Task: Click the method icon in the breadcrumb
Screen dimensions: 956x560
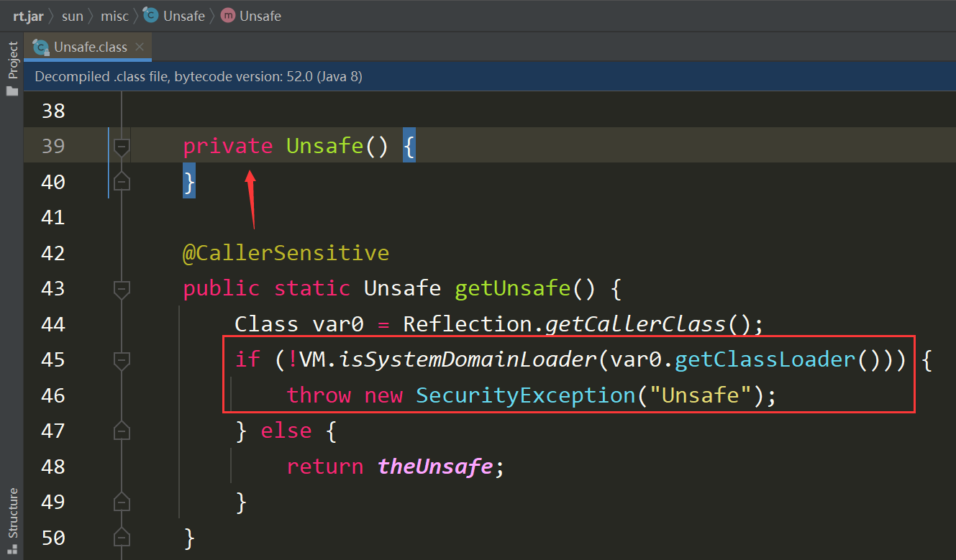Action: pyautogui.click(x=228, y=15)
